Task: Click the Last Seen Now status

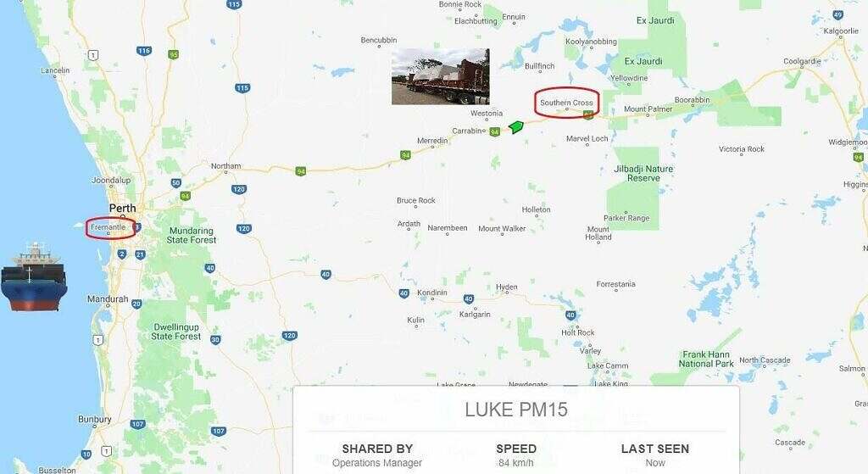Action: click(655, 455)
